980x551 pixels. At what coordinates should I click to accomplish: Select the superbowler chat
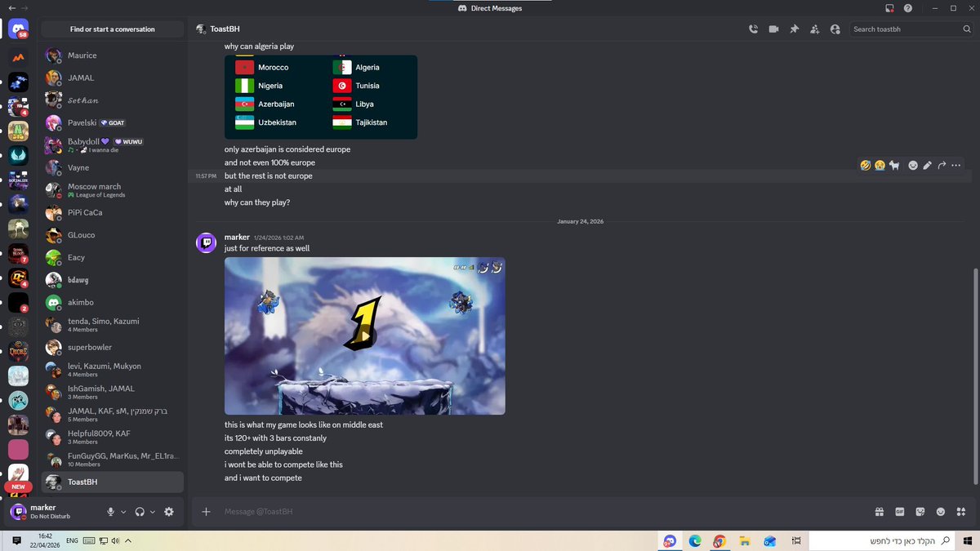(x=112, y=347)
